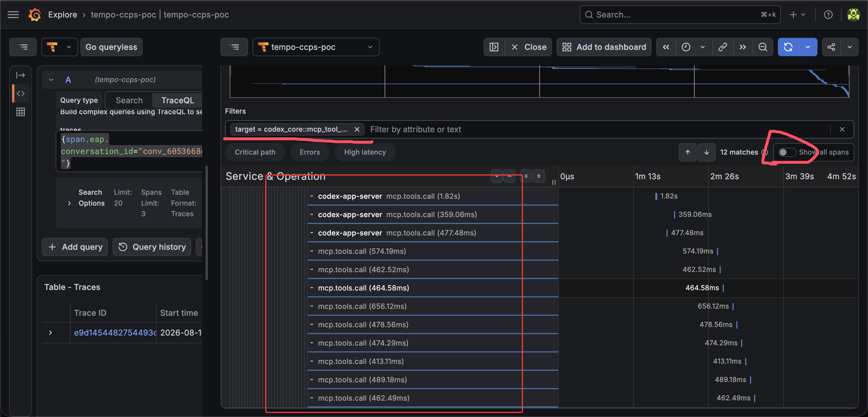Click Add to dashboard button
Screen dimensions: 868x417
(x=604, y=47)
